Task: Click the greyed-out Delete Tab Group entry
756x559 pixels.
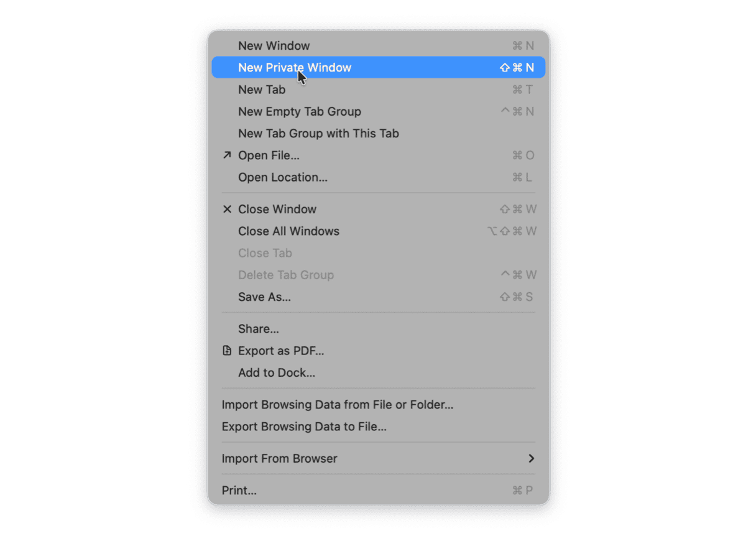Action: pyautogui.click(x=379, y=275)
